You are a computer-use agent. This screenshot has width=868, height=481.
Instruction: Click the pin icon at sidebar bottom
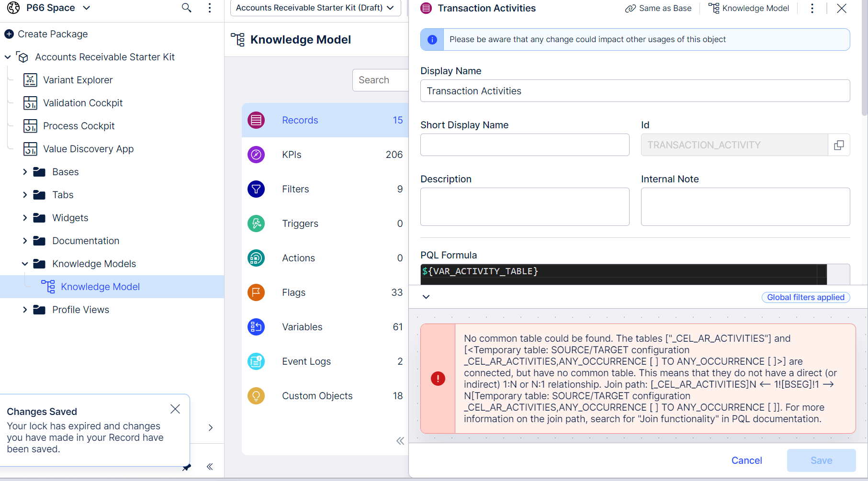point(187,467)
